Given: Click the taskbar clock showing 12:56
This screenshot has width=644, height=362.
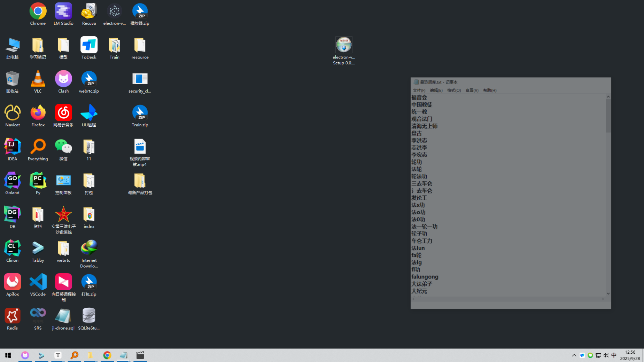Looking at the screenshot, I should pos(630,355).
